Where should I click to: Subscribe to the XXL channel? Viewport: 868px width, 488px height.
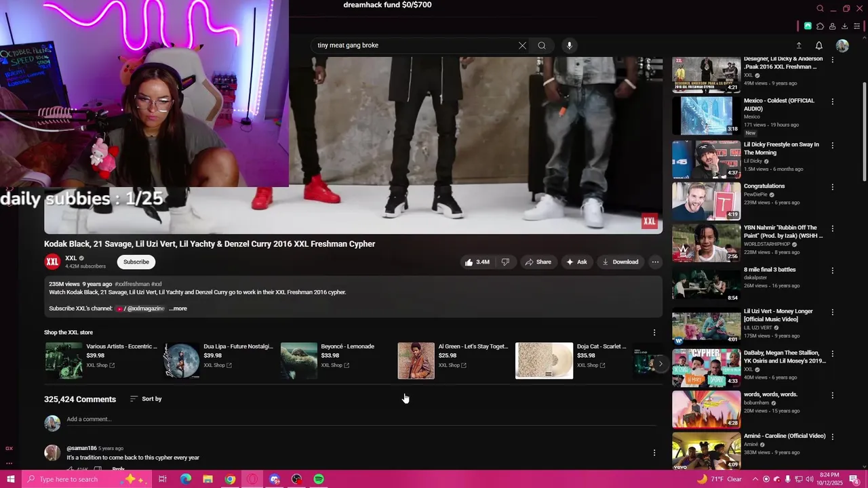(136, 262)
